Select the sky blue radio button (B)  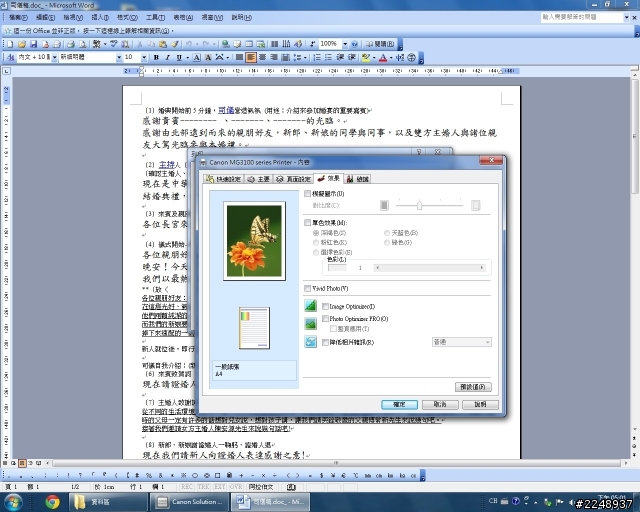click(x=387, y=233)
